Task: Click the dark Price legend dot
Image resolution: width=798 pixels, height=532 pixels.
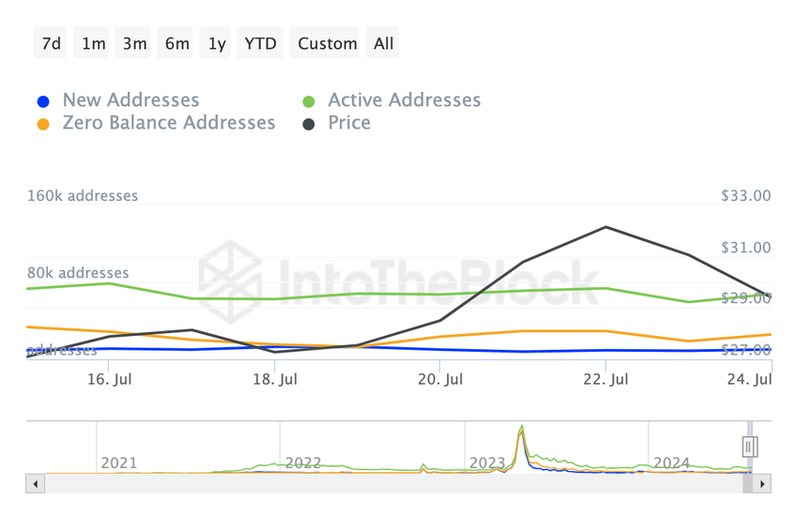Action: 308,124
